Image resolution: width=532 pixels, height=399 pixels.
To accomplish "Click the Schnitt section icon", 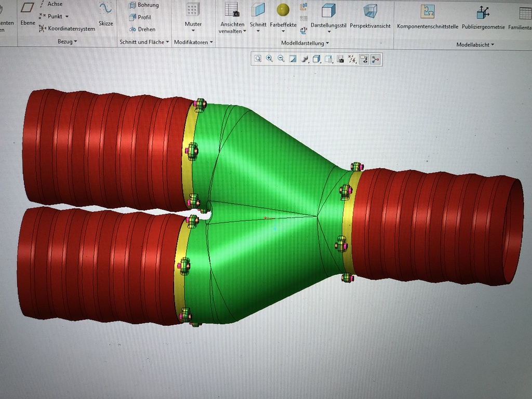I will (258, 9).
